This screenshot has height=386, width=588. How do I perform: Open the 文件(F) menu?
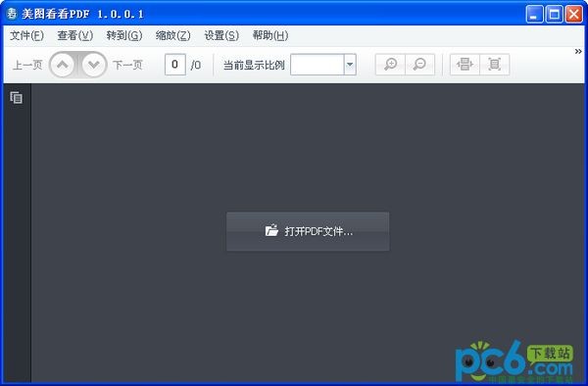pos(26,35)
